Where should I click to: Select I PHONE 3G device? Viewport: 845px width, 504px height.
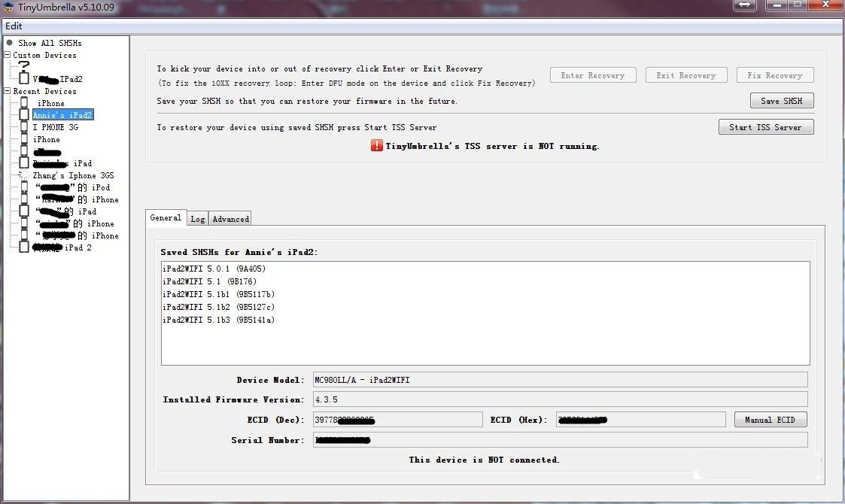coord(56,127)
